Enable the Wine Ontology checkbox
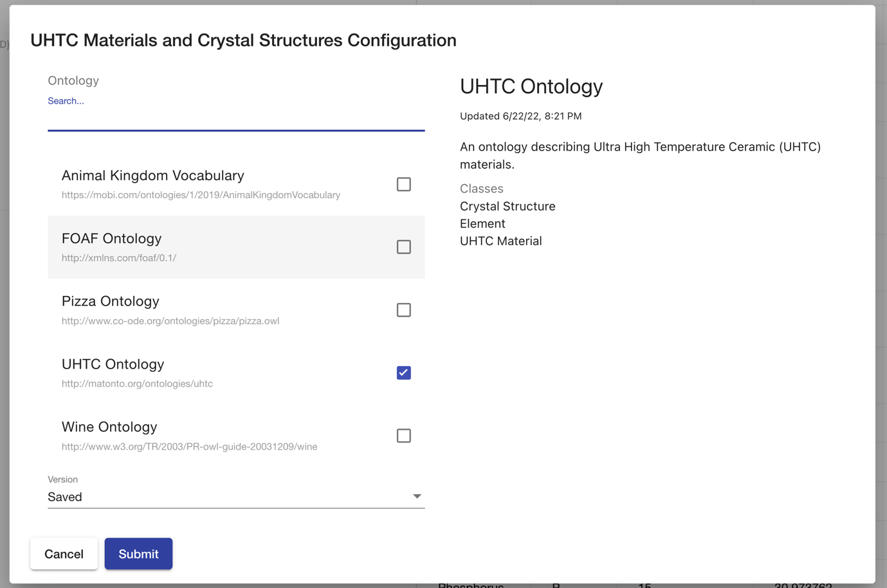887x588 pixels. pyautogui.click(x=403, y=436)
